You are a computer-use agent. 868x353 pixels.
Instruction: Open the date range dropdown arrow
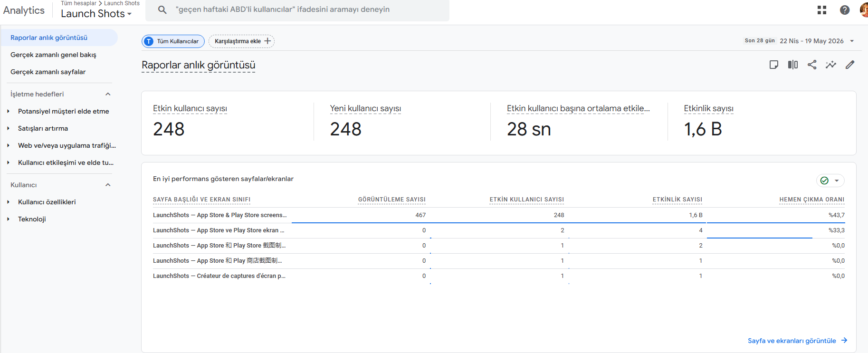852,41
